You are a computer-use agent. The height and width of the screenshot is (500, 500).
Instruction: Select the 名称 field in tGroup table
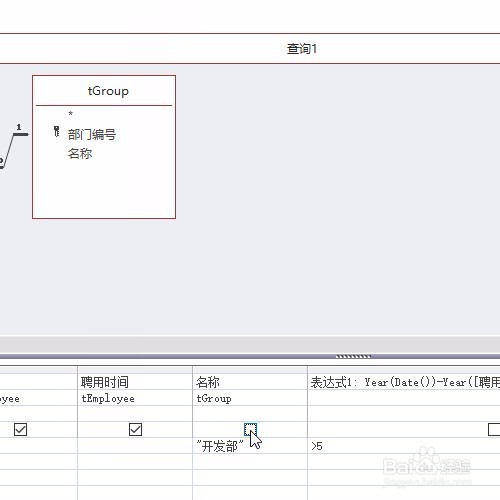(80, 154)
